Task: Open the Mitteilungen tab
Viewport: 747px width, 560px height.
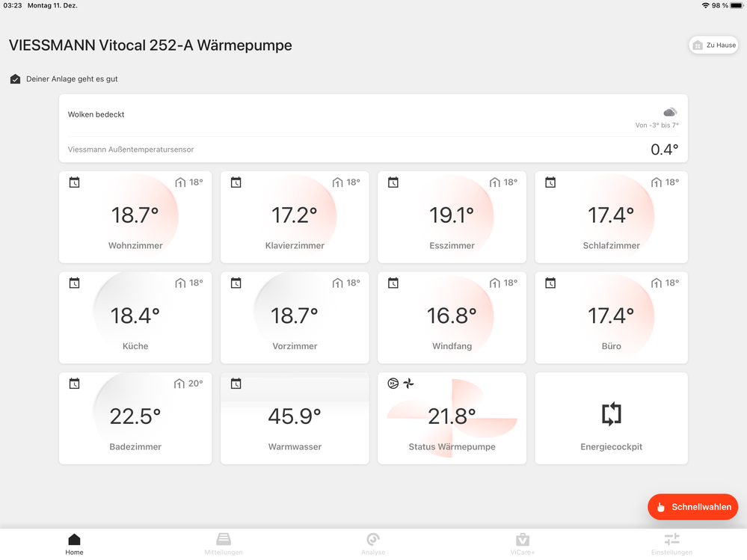Action: click(x=224, y=544)
